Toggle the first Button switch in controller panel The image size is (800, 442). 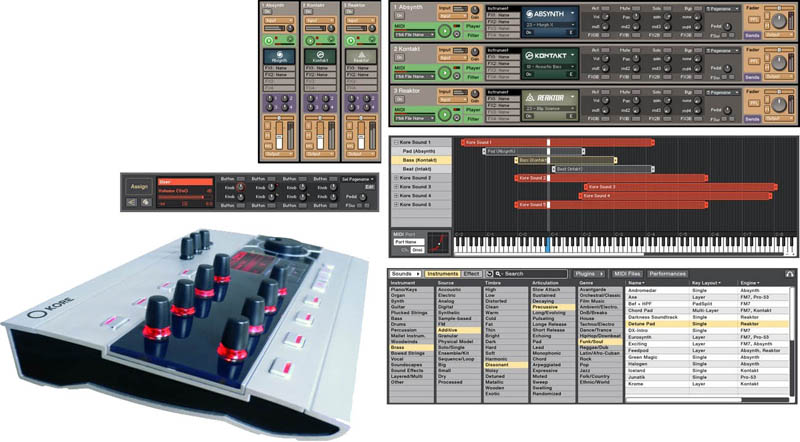(240, 179)
